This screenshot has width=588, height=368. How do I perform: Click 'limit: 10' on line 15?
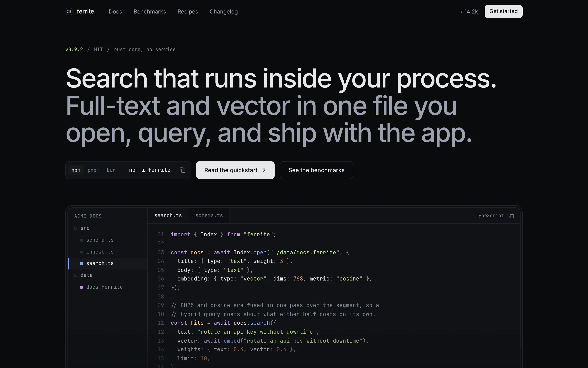click(x=192, y=358)
